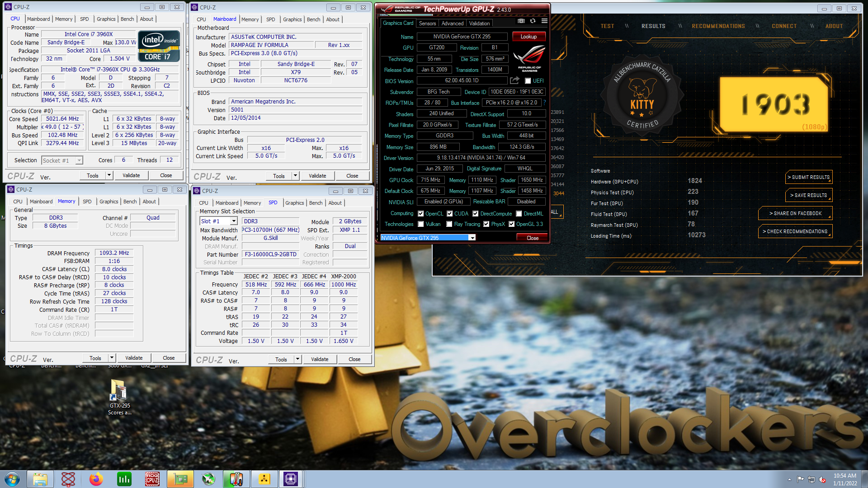
Task: Click the question mark beside Bus Interface
Action: click(x=544, y=103)
